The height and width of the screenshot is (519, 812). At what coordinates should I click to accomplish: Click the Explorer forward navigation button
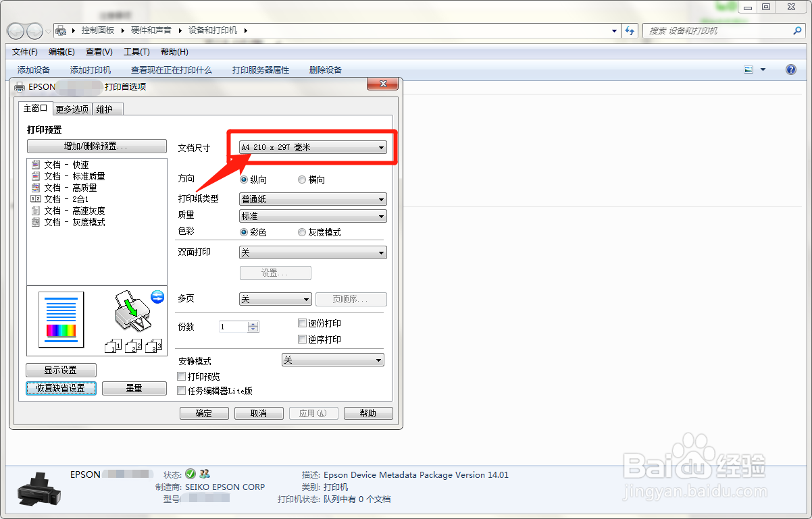[34, 30]
